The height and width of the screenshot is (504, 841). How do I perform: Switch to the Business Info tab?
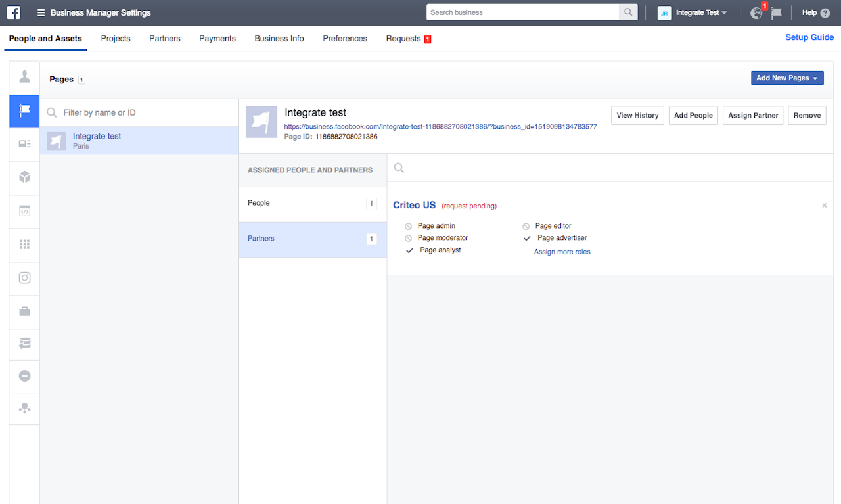(x=279, y=39)
